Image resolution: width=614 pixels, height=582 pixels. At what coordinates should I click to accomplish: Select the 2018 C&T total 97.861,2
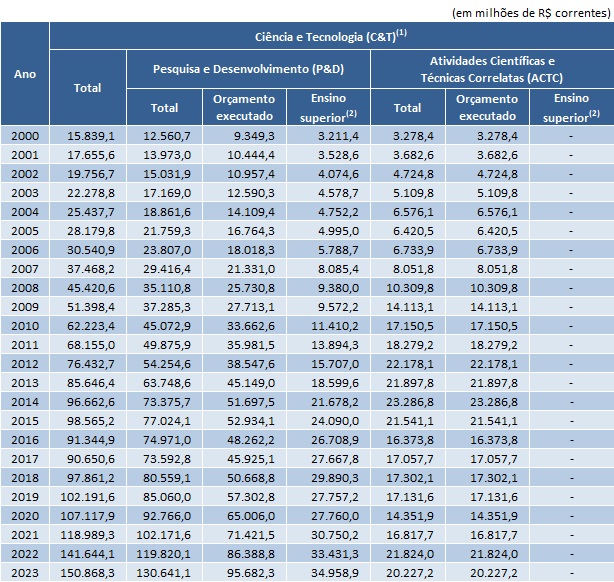(88, 477)
